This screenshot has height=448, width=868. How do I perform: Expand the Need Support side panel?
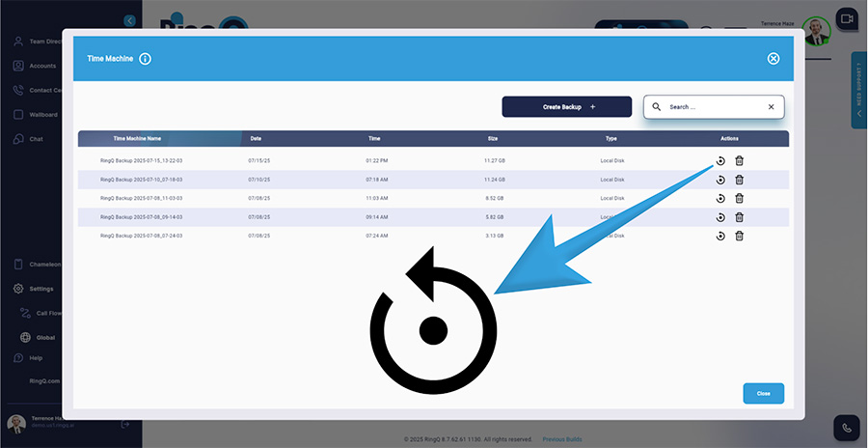[858, 91]
